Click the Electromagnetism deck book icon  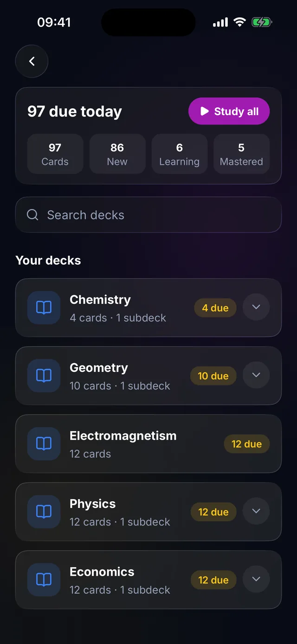(44, 444)
